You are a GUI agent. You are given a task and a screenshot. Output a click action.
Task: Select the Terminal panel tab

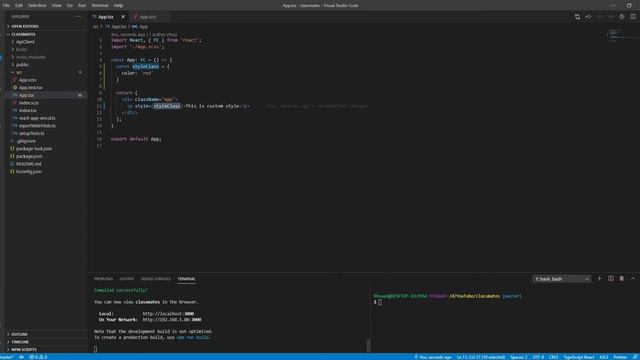click(186, 279)
